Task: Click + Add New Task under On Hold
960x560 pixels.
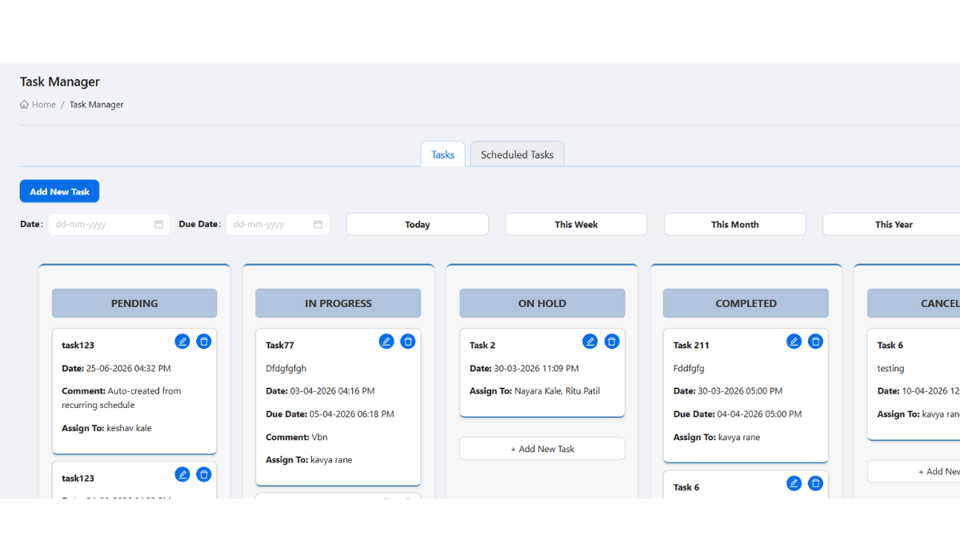Action: coord(542,449)
